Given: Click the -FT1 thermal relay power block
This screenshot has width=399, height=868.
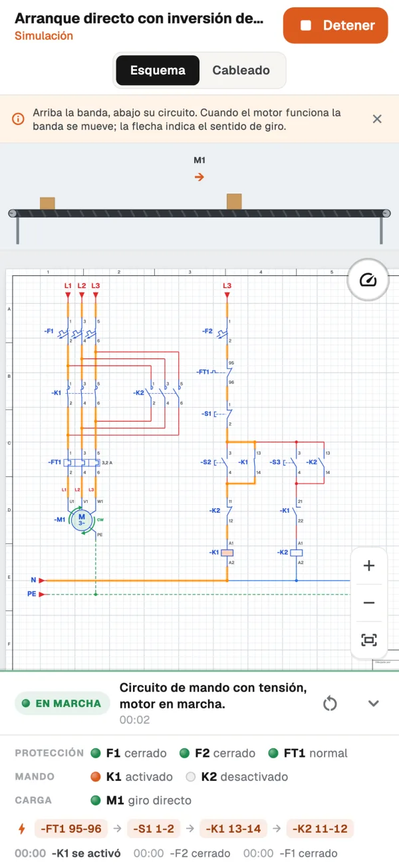Looking at the screenshot, I should 80,462.
